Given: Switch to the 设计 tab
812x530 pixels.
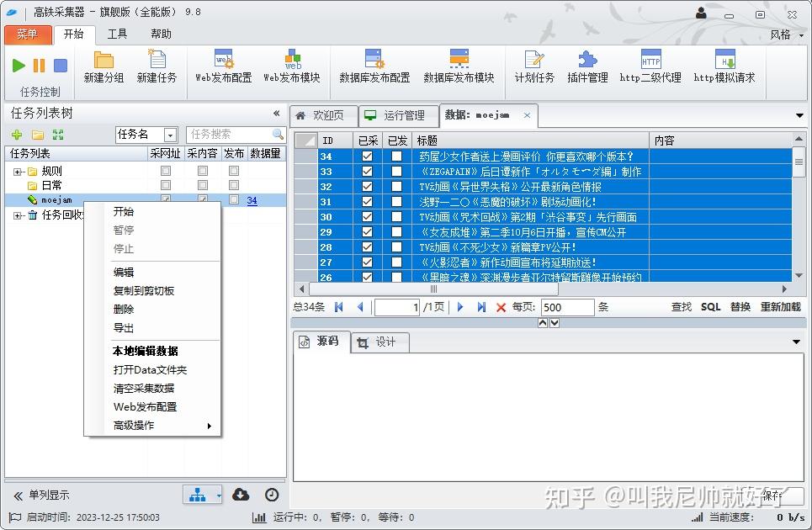Looking at the screenshot, I should 385,342.
